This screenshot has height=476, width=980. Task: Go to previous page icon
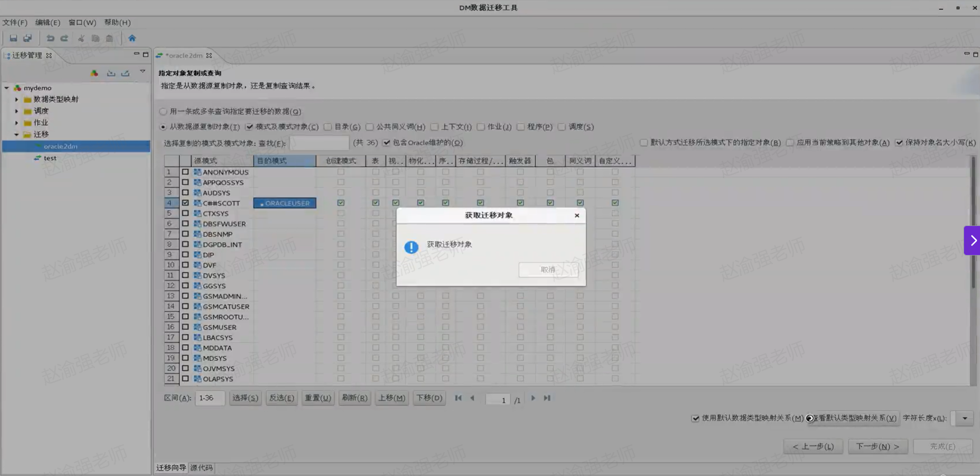pos(472,398)
